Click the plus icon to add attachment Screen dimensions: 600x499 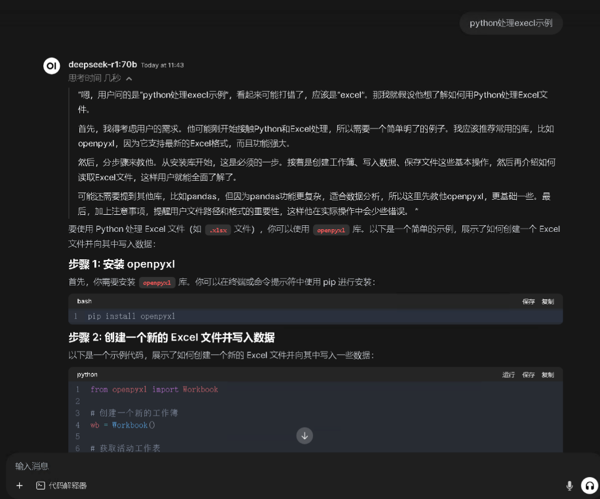coord(19,485)
